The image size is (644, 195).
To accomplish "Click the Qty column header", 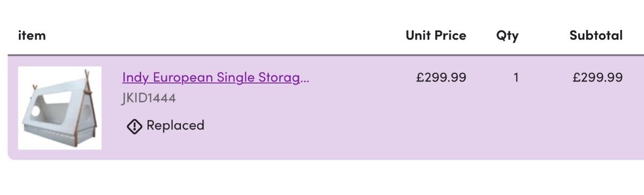I will (x=508, y=36).
